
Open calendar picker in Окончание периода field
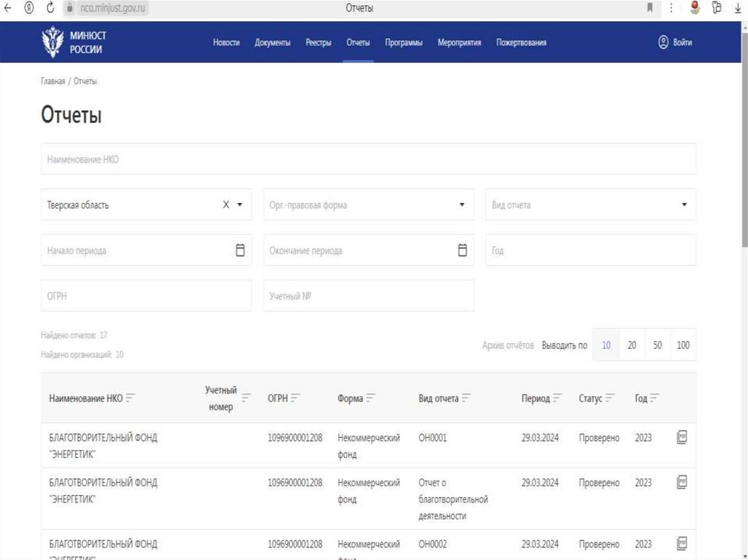pyautogui.click(x=462, y=250)
